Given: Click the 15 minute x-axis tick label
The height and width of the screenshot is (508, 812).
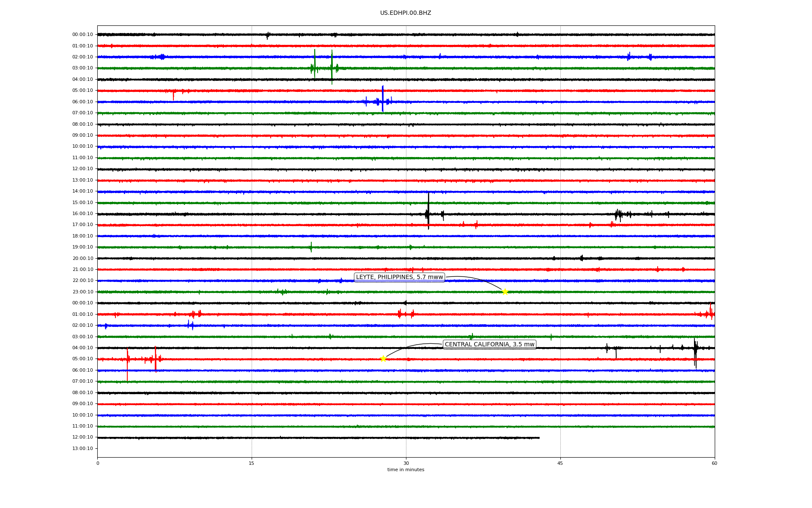Looking at the screenshot, I should tap(252, 463).
